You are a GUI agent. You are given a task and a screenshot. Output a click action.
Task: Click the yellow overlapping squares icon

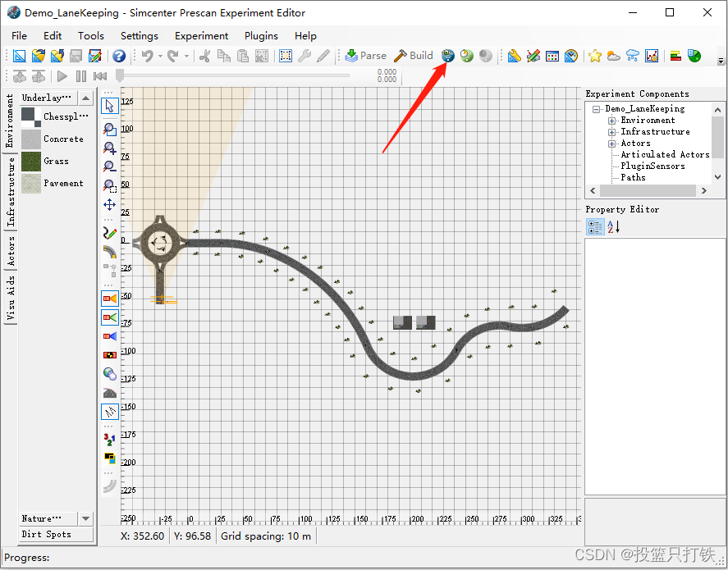pos(110,458)
